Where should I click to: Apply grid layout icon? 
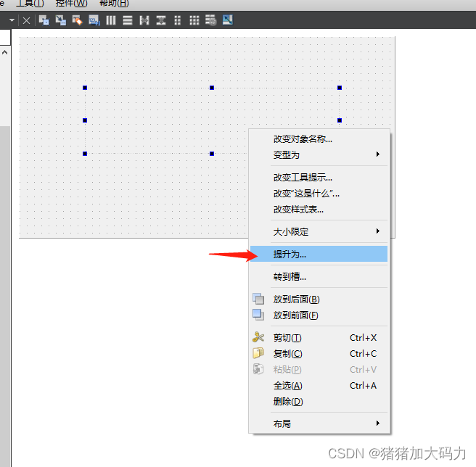194,20
